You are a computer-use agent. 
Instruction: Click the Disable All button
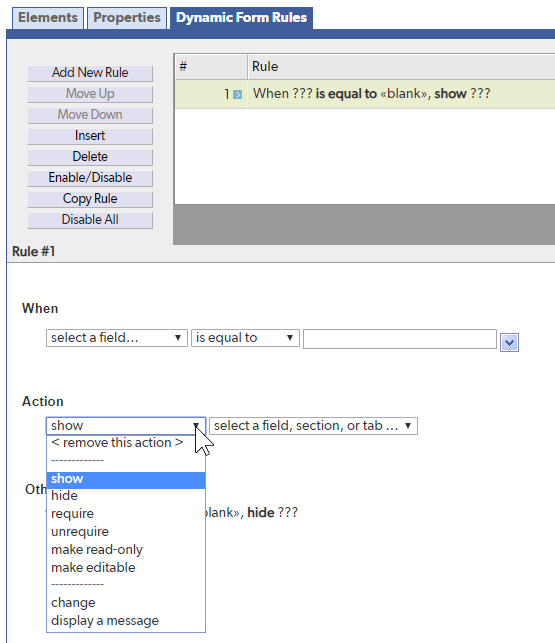pos(90,219)
